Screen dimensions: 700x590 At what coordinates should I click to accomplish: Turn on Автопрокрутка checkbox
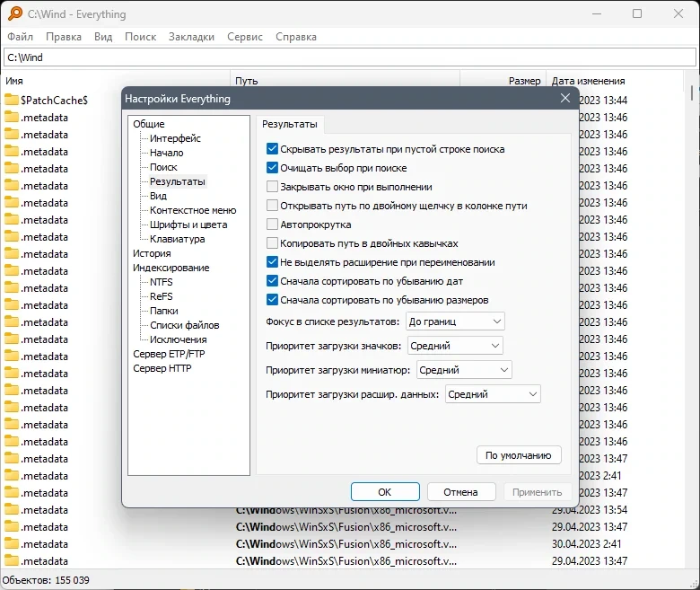(272, 225)
